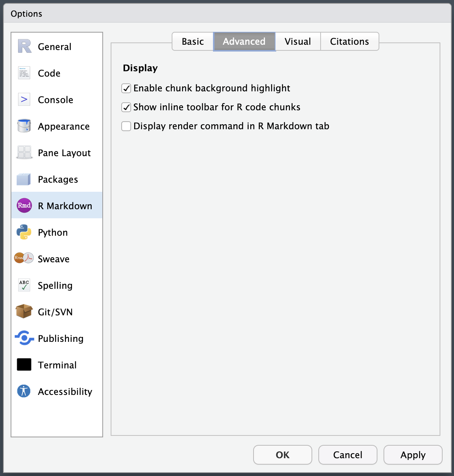
Task: Open the Python logo icon
Action: coord(24,232)
